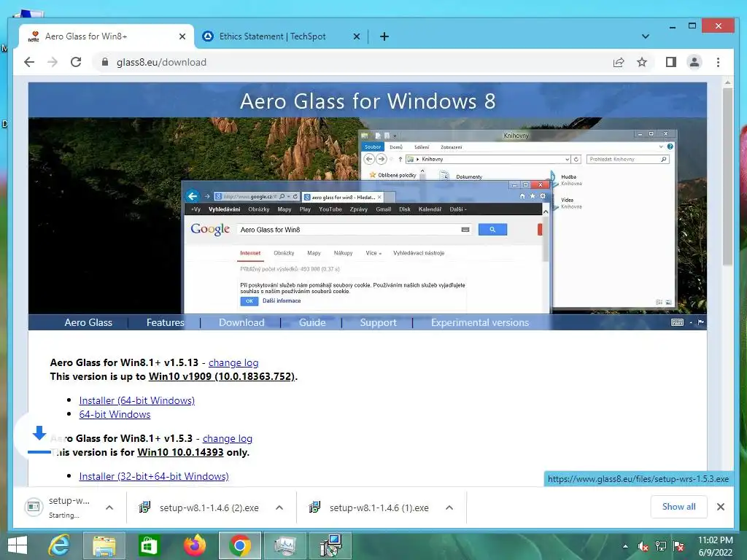Viewport: 747px width, 560px height.
Task: Click Installer (64-bit Windows) link
Action: 136,400
